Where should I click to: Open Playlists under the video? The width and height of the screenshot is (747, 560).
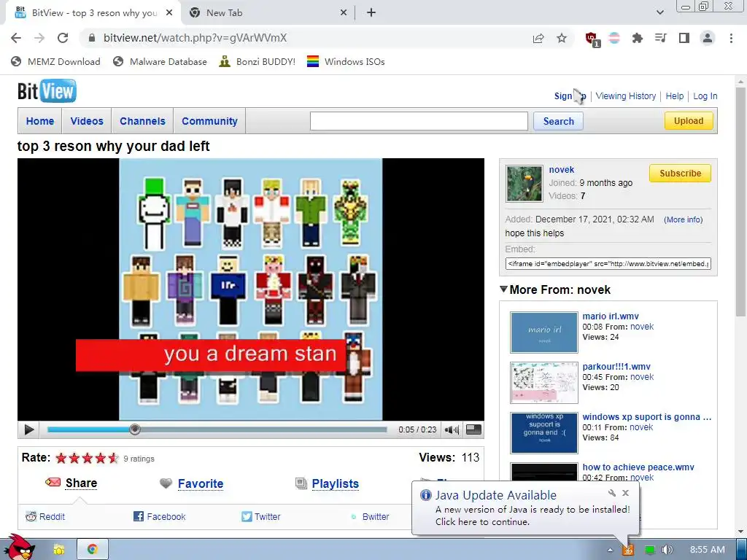327,483
